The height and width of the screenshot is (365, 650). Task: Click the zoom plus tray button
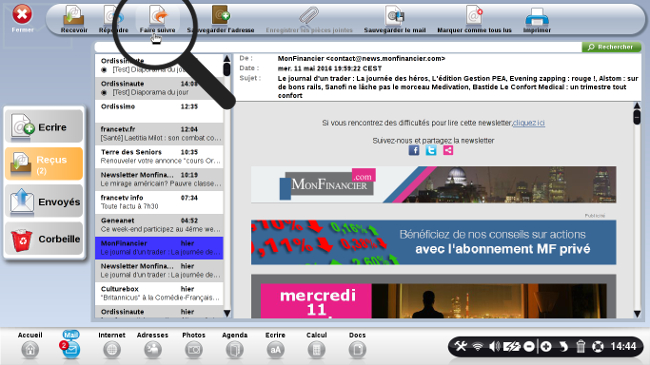click(x=546, y=346)
